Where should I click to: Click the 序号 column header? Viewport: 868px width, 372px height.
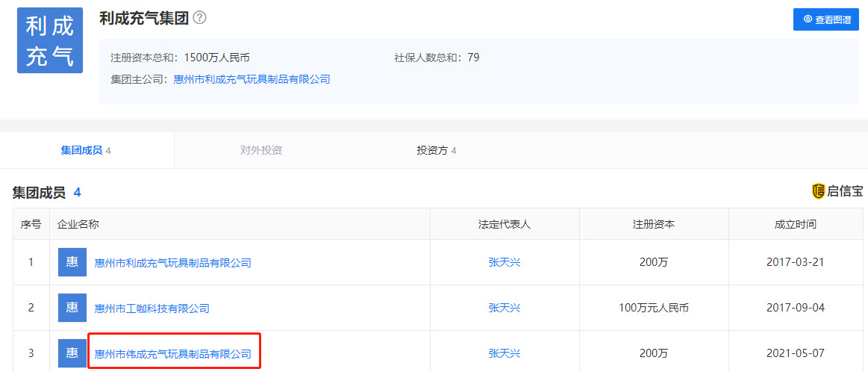tap(31, 225)
